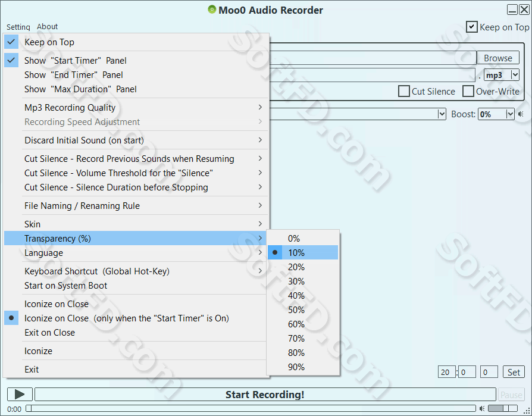Viewport: 532px width, 416px height.
Task: Select 10% transparency
Action: (303, 252)
